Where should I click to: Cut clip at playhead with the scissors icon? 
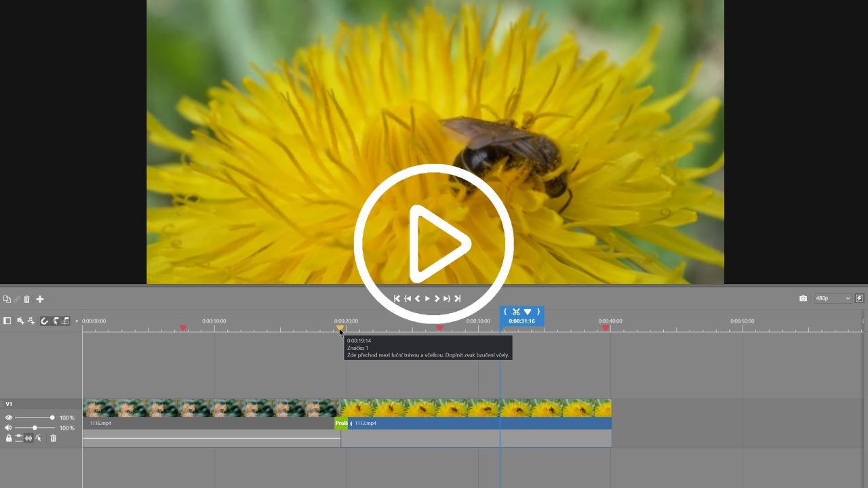pos(516,311)
